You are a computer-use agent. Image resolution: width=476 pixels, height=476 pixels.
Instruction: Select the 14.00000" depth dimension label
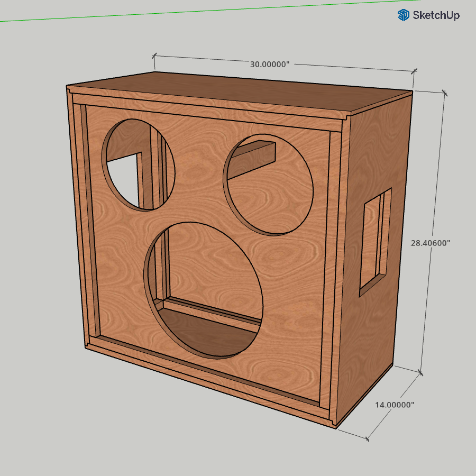tap(395, 405)
